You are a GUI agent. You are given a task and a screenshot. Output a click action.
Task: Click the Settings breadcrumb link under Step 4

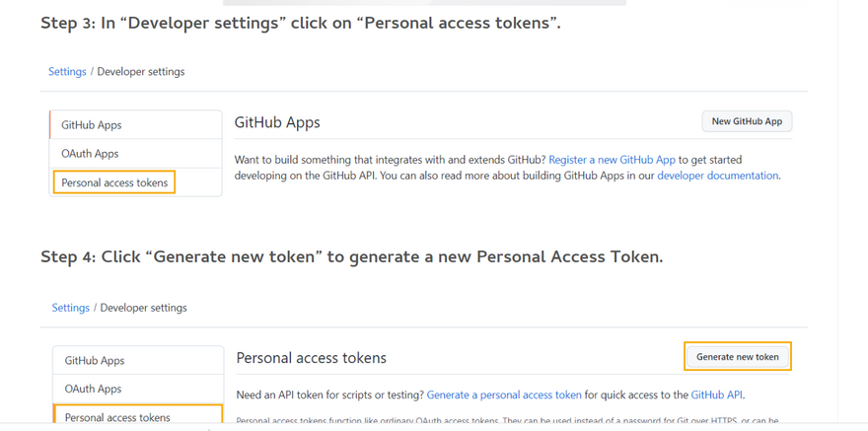pyautogui.click(x=71, y=308)
